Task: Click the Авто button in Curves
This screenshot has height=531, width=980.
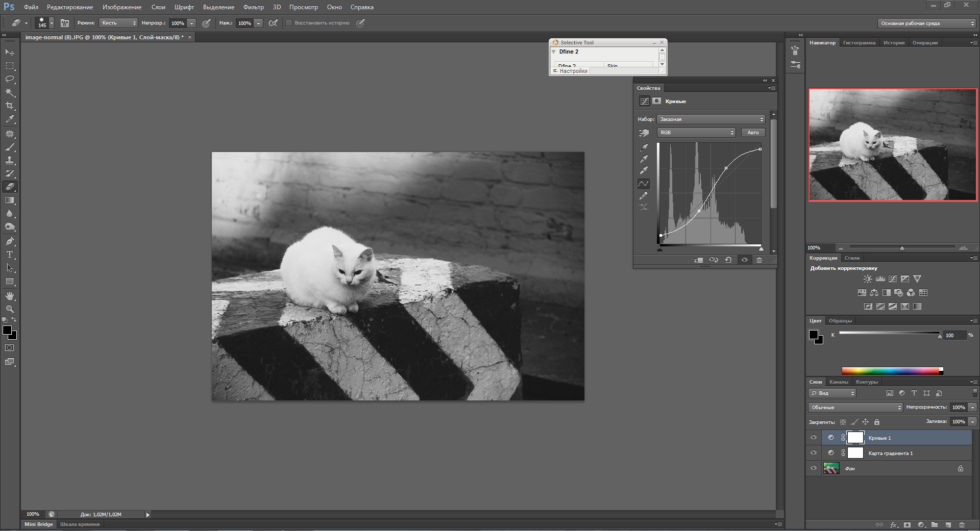Action: pos(753,133)
